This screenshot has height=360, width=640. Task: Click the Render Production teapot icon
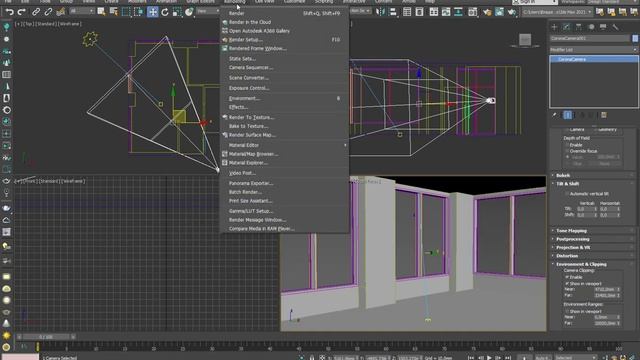point(512,12)
